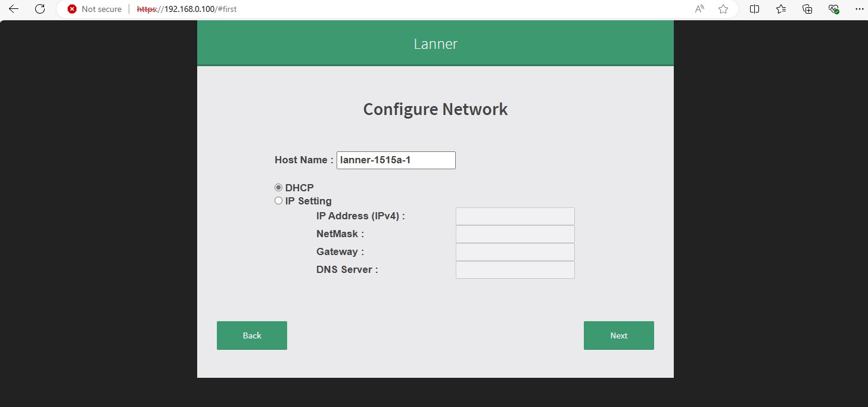The image size is (868, 407).
Task: Open the browser Settings and more menu
Action: [858, 9]
